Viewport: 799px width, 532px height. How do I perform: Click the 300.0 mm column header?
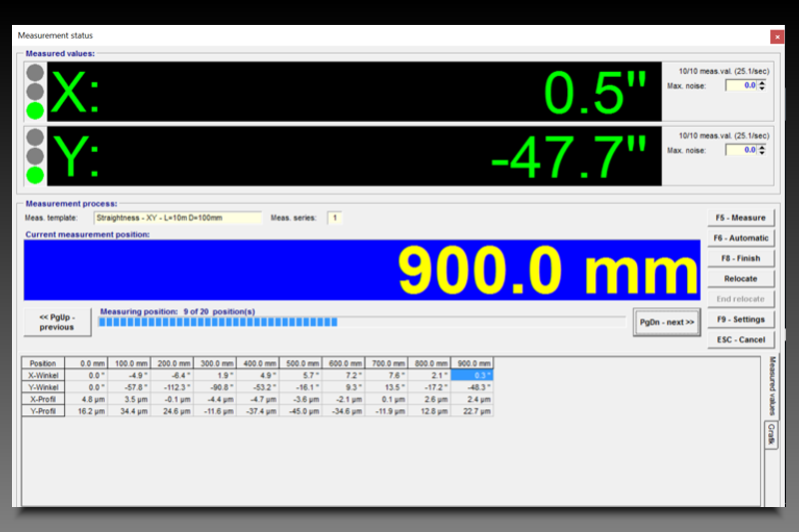[x=215, y=363]
